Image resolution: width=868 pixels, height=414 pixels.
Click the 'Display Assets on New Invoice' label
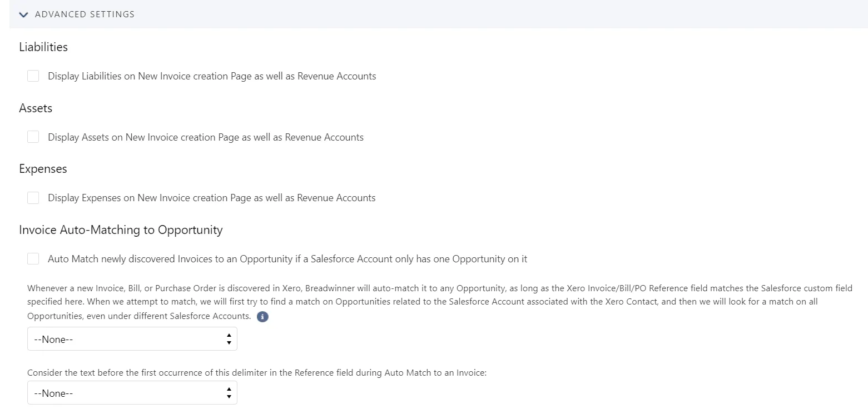(x=206, y=137)
